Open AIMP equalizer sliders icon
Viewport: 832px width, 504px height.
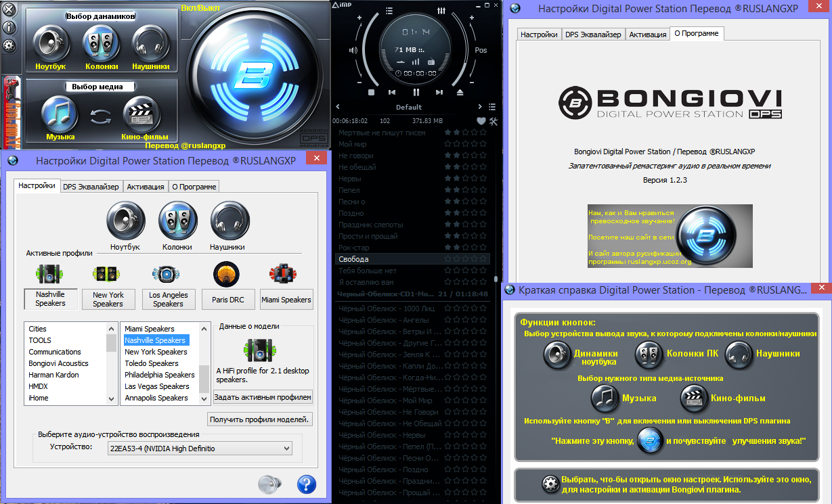pos(442,11)
